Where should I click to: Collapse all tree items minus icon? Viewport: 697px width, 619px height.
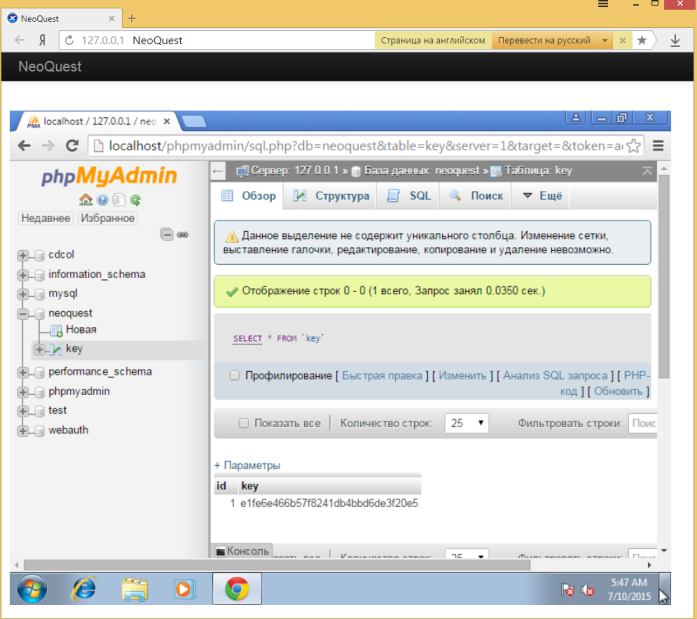click(x=167, y=234)
